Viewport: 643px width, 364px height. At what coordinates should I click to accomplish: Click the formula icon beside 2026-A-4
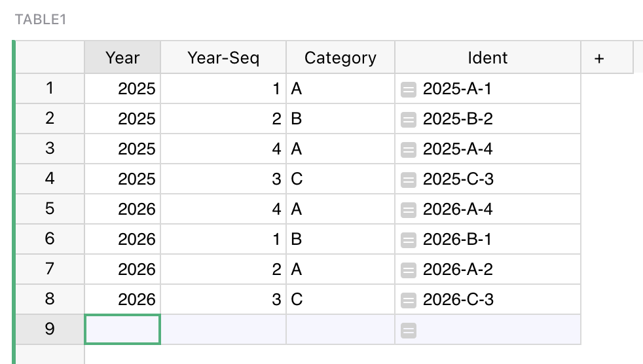(x=408, y=209)
